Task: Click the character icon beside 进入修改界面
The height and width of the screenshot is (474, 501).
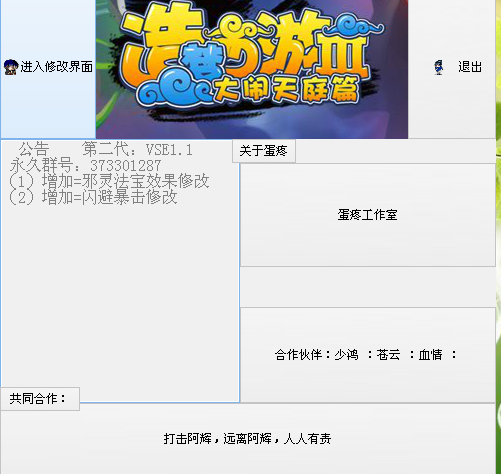Action: point(11,67)
